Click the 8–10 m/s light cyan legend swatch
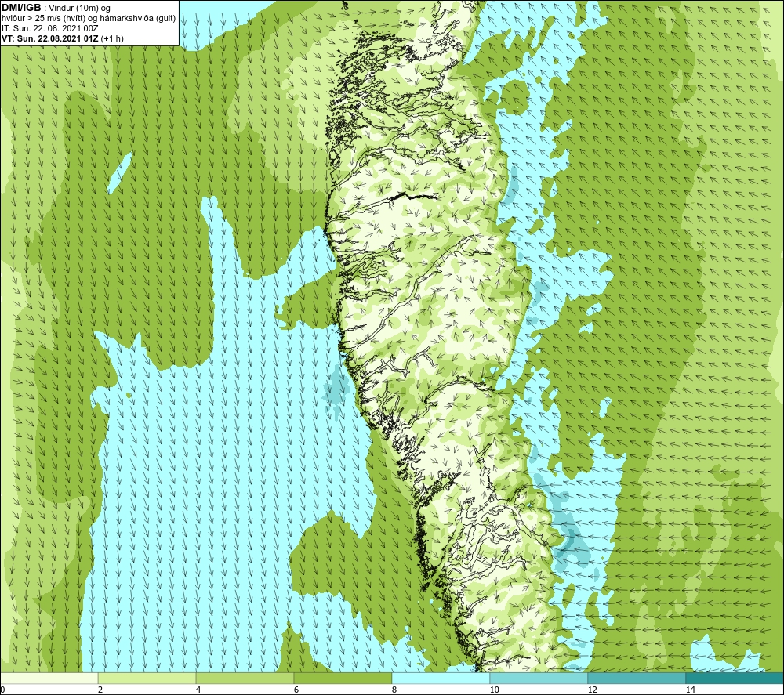This screenshot has height=695, width=784. pos(441,678)
